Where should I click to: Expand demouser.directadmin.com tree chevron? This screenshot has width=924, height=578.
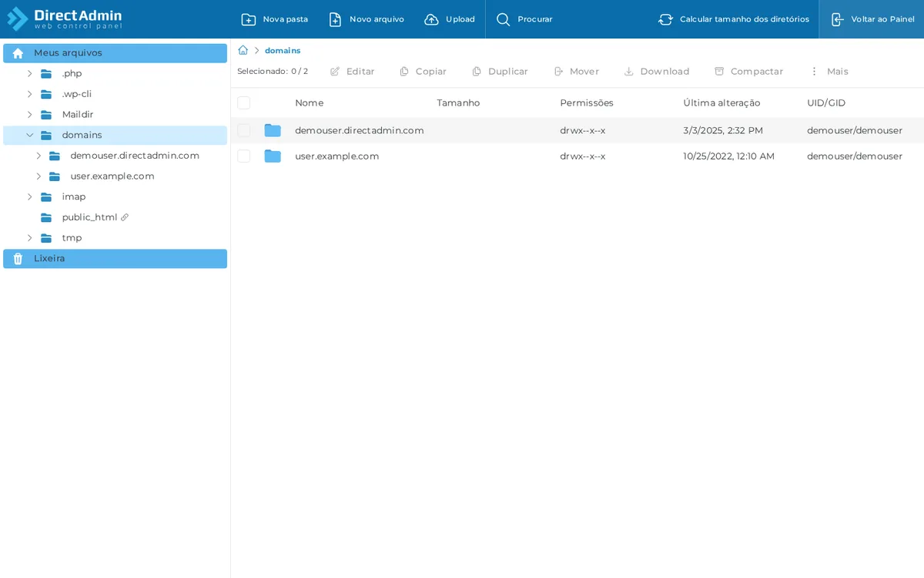(x=38, y=156)
